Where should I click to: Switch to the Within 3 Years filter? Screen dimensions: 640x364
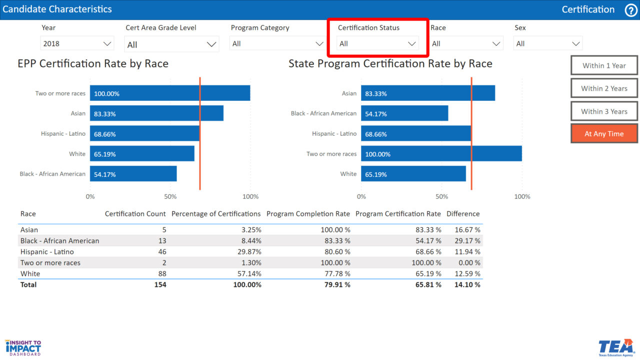(604, 111)
